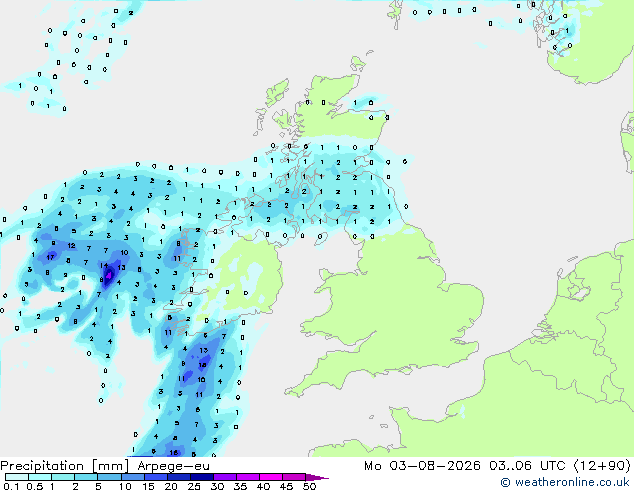Click the "03..06 UTC" time label
This screenshot has width=634, height=490.
coord(527,466)
